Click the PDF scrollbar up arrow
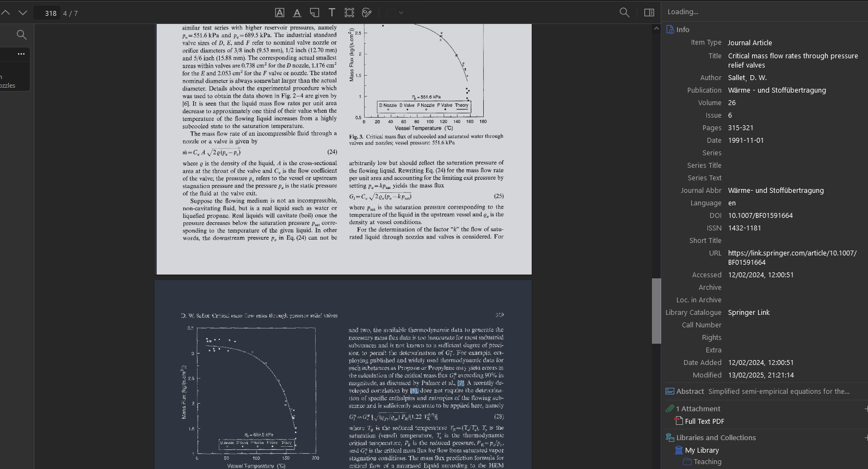The height and width of the screenshot is (469, 868). point(656,28)
